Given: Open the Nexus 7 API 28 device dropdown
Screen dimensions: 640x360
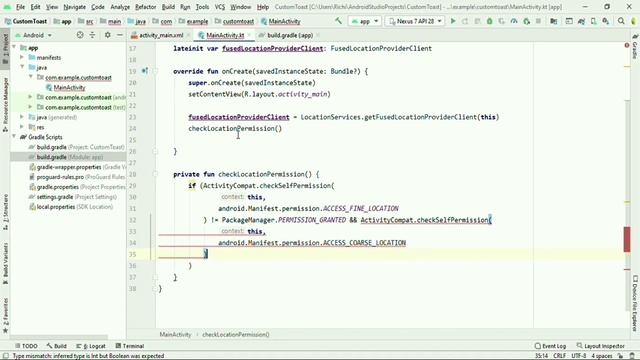Looking at the screenshot, I should tap(415, 21).
